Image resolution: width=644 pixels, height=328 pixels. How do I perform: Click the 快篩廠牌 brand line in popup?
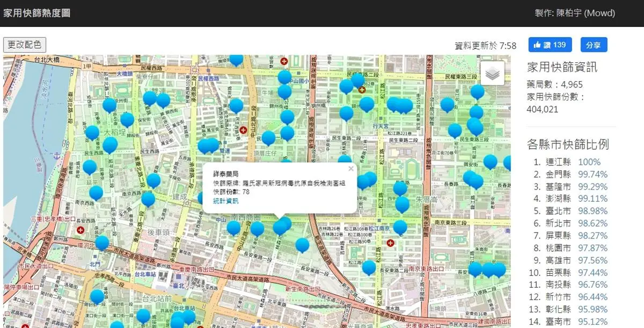[279, 184]
